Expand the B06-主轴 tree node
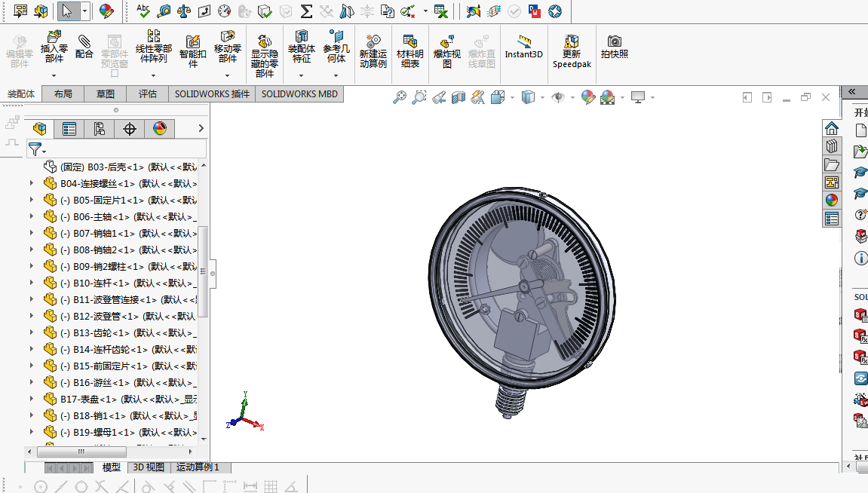Viewport: 868px width, 493px height. (x=32, y=216)
